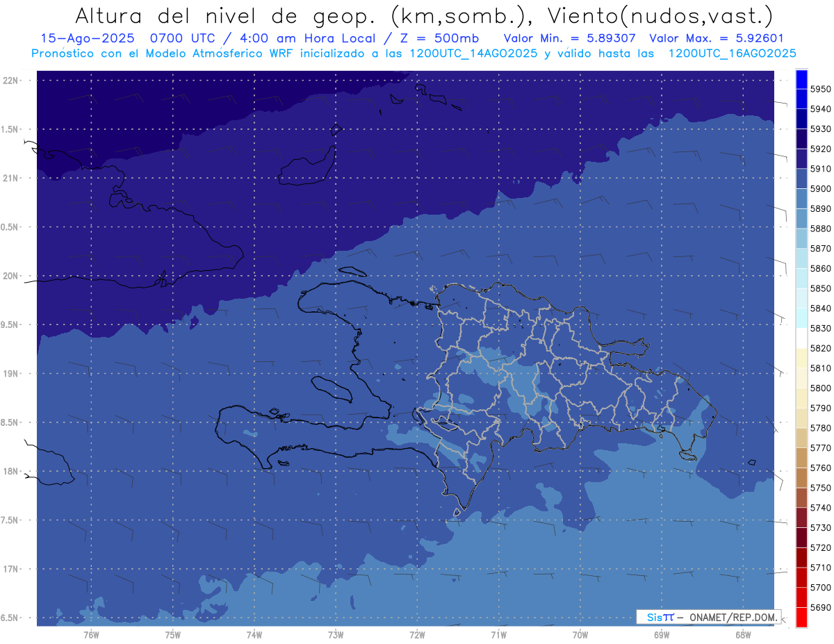This screenshot has width=834, height=644.
Task: Click the title 'Altura del nivel de geop.'
Action: (227, 15)
